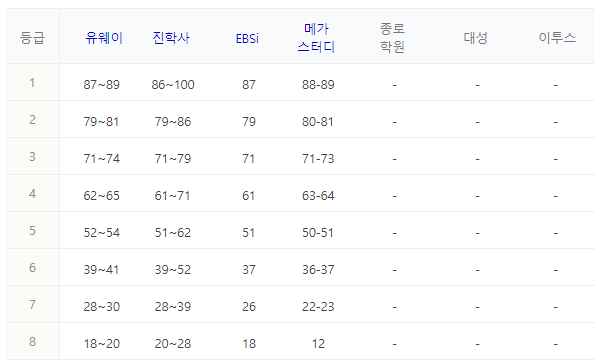Open the EBSi header link
Screen dimensions: 595x360
[x=247, y=39]
